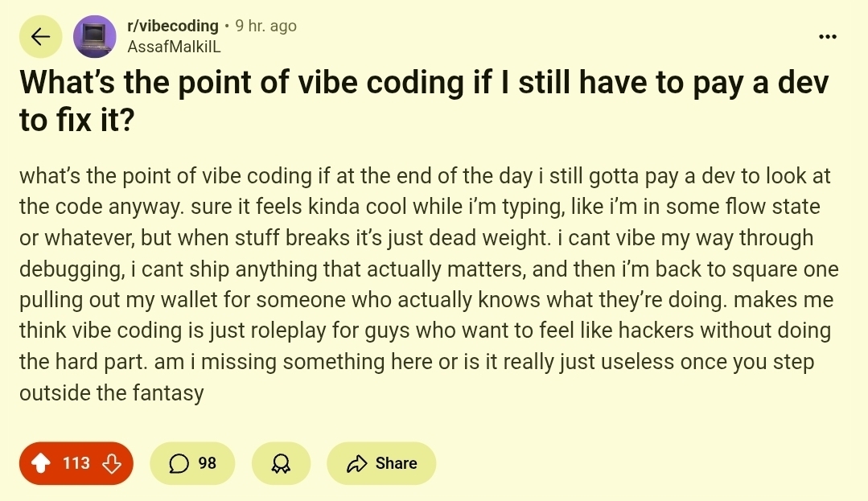The image size is (868, 501).
Task: Upvote the vibe coding post
Action: point(39,463)
